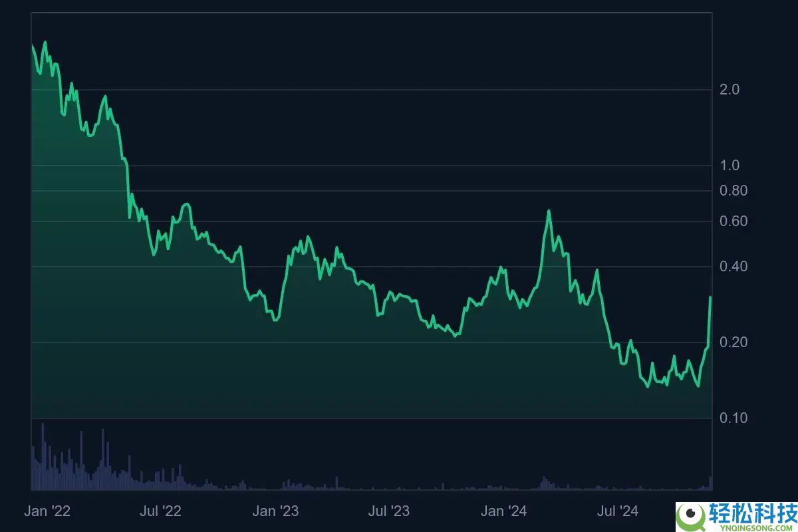Image resolution: width=798 pixels, height=532 pixels.
Task: Select the price spike near Jan '24
Action: [549, 209]
